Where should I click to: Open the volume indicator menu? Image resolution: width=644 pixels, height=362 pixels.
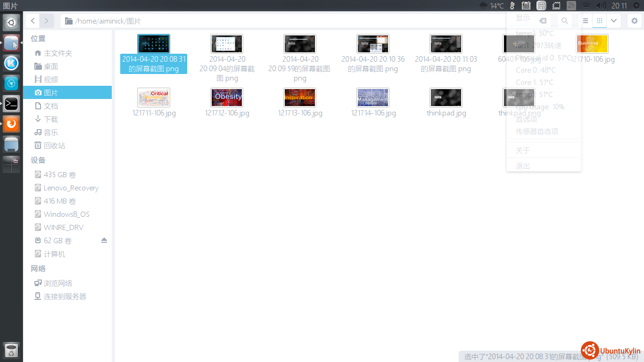point(601,6)
